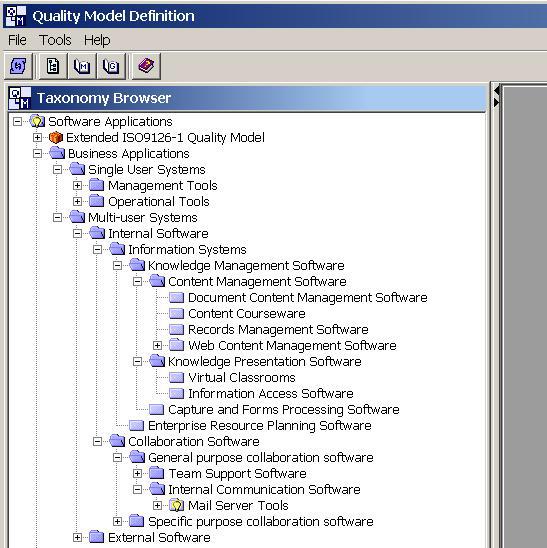Expand Specific purpose collaboration software node
Screen dimensions: 547x548
point(117,521)
